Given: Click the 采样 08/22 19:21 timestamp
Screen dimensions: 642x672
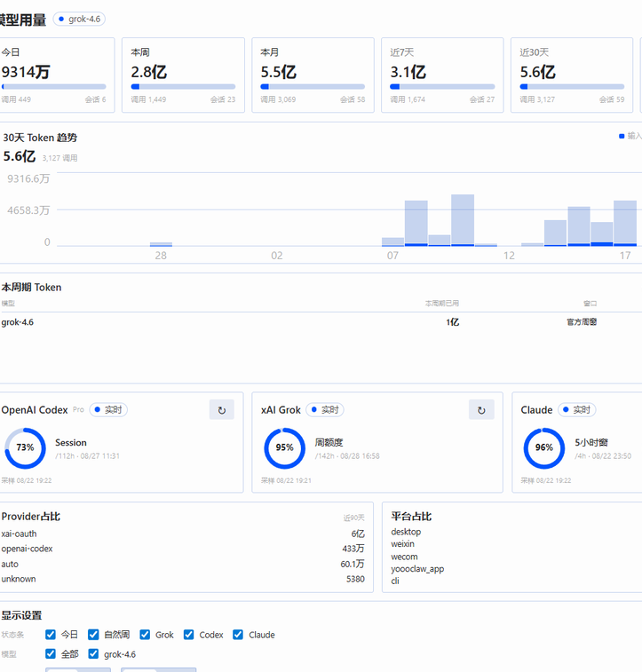Looking at the screenshot, I should click(x=286, y=480).
